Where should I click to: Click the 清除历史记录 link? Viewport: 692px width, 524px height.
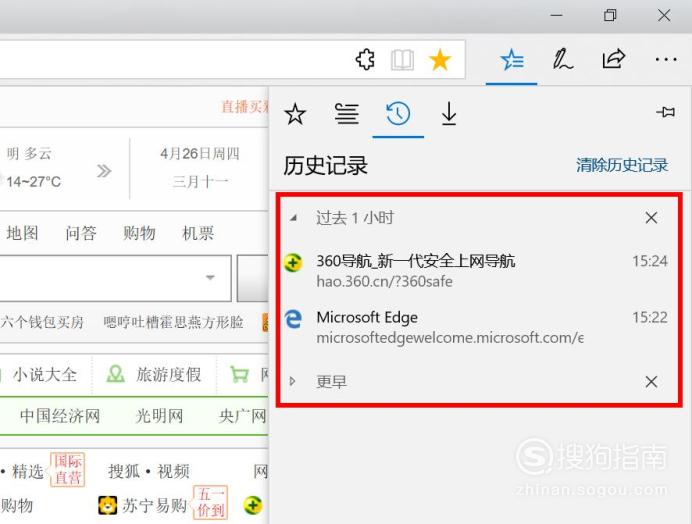tap(622, 165)
